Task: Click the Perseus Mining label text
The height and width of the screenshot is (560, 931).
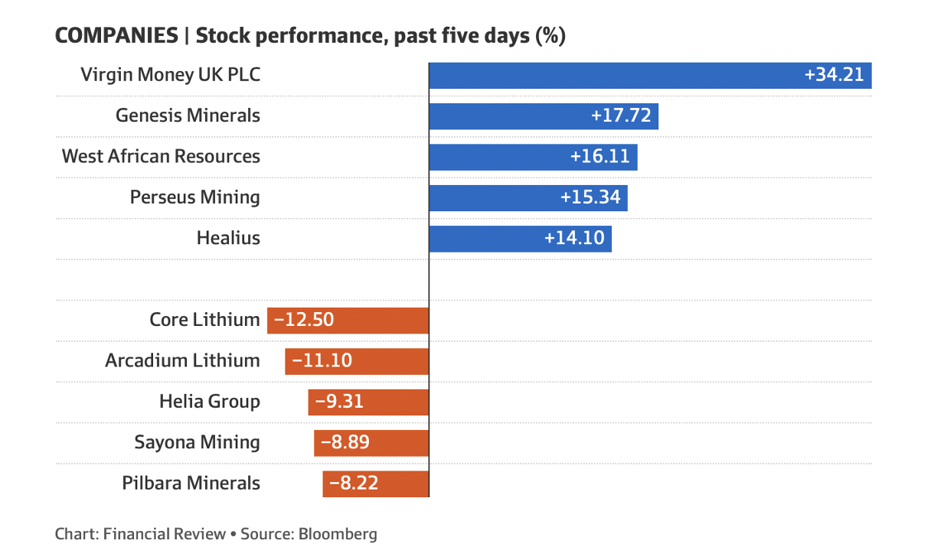Action: coord(194,197)
